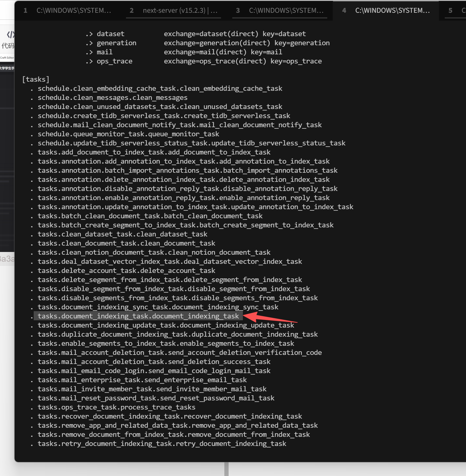Click tasks.remove_app_and_related_data_task line
466x476 pixels.
pyautogui.click(x=178, y=425)
